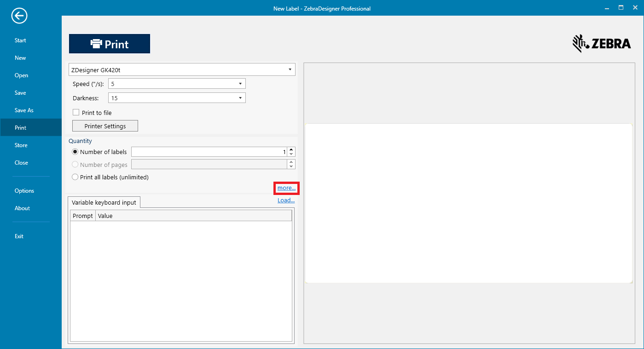Select Print all labels (unlimited) option
Image resolution: width=644 pixels, height=349 pixels.
pos(75,177)
